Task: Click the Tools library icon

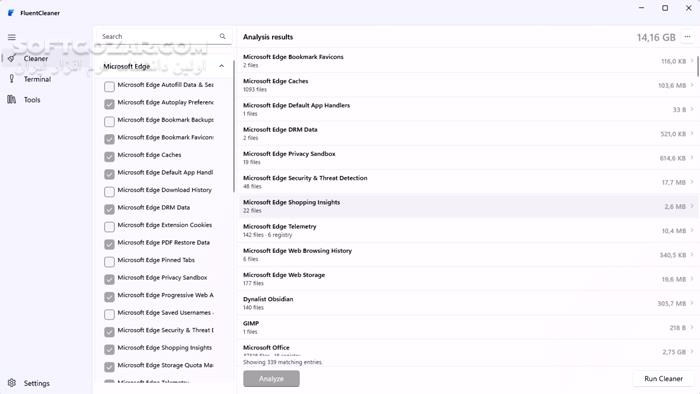Action: [12, 100]
